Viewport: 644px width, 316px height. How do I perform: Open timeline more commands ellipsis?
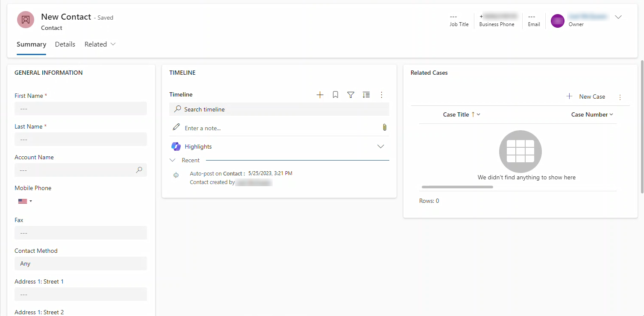pos(382,95)
